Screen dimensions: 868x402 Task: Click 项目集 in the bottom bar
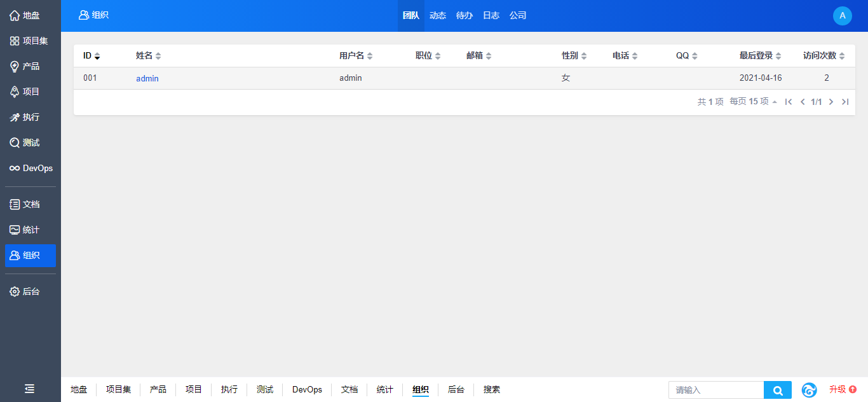118,389
